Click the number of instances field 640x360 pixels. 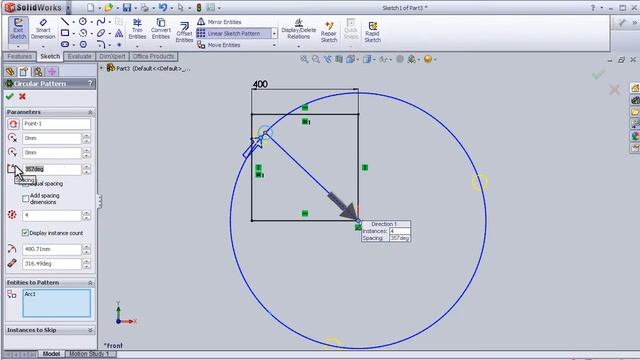pos(52,215)
